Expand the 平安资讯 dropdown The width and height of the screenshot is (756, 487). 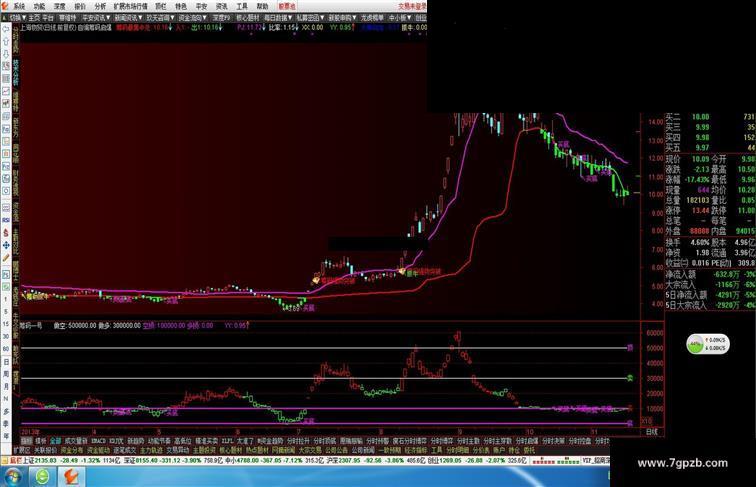point(96,17)
